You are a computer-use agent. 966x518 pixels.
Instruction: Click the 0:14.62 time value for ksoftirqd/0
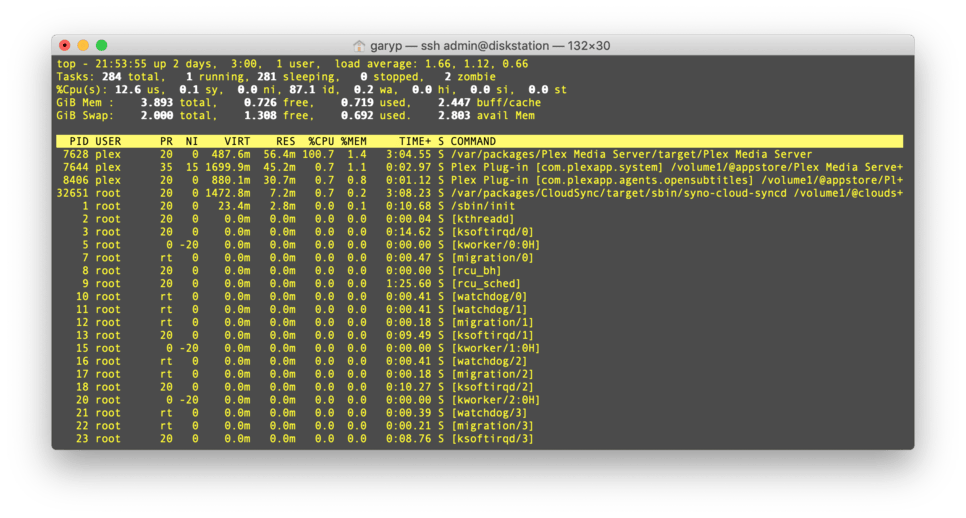[408, 232]
